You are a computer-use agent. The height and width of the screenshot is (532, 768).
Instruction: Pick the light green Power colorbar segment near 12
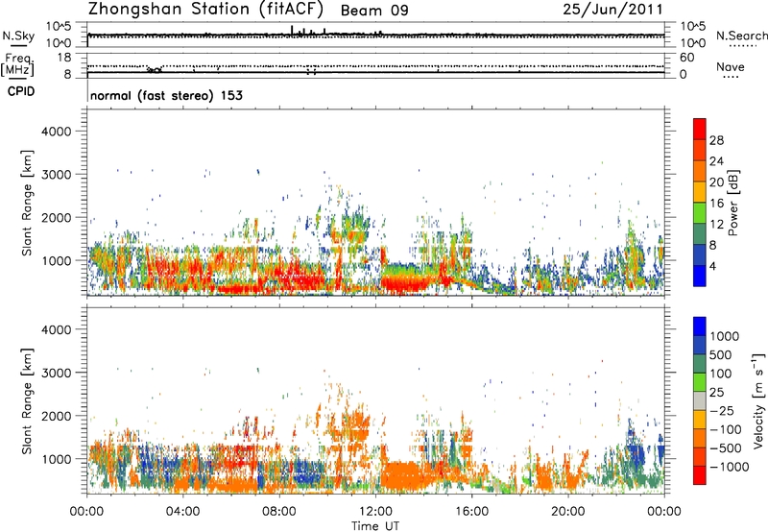700,213
